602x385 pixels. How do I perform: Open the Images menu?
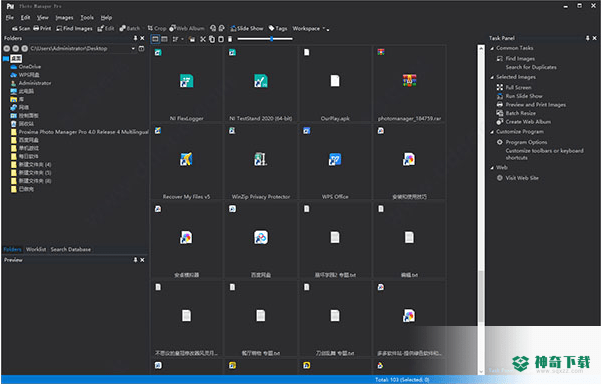point(64,18)
